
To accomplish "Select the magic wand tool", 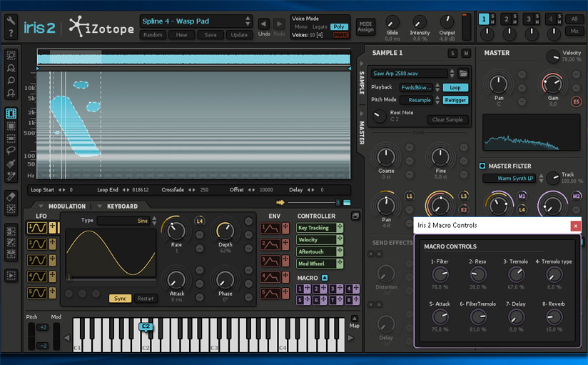I will click(11, 176).
